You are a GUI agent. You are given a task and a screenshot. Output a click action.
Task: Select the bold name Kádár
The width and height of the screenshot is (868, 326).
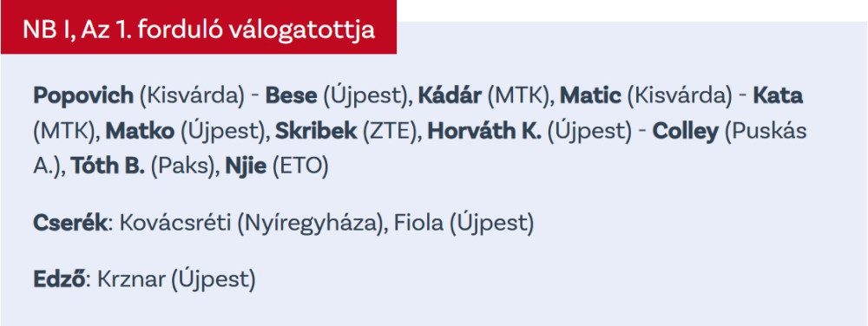(450, 95)
